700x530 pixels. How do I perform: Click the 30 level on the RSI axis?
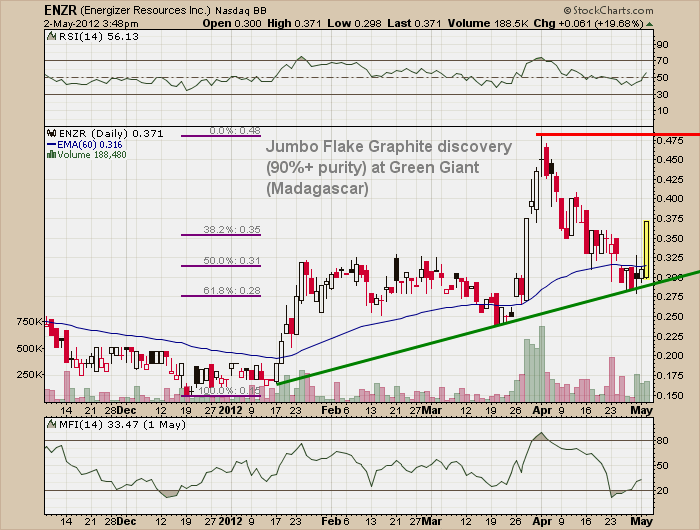click(x=662, y=95)
